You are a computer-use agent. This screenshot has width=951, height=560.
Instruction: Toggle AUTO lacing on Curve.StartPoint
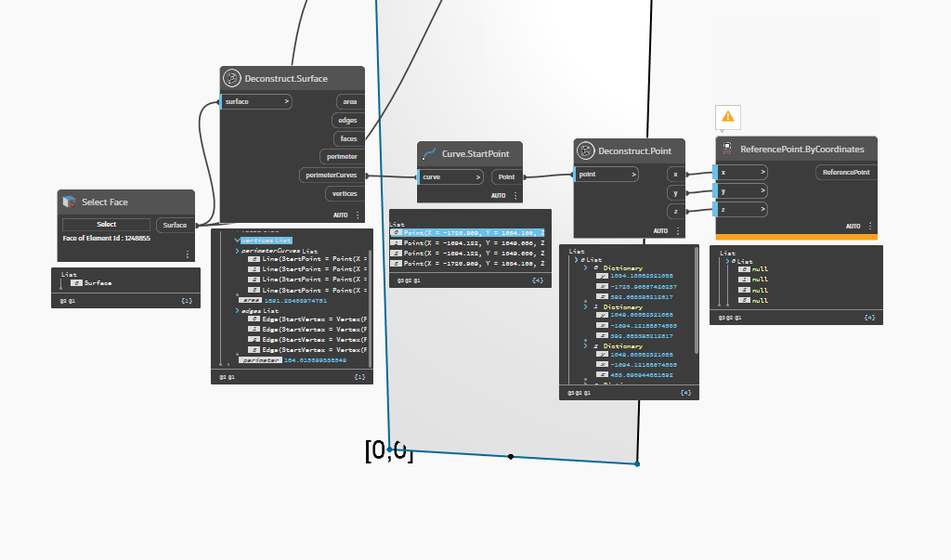point(499,195)
